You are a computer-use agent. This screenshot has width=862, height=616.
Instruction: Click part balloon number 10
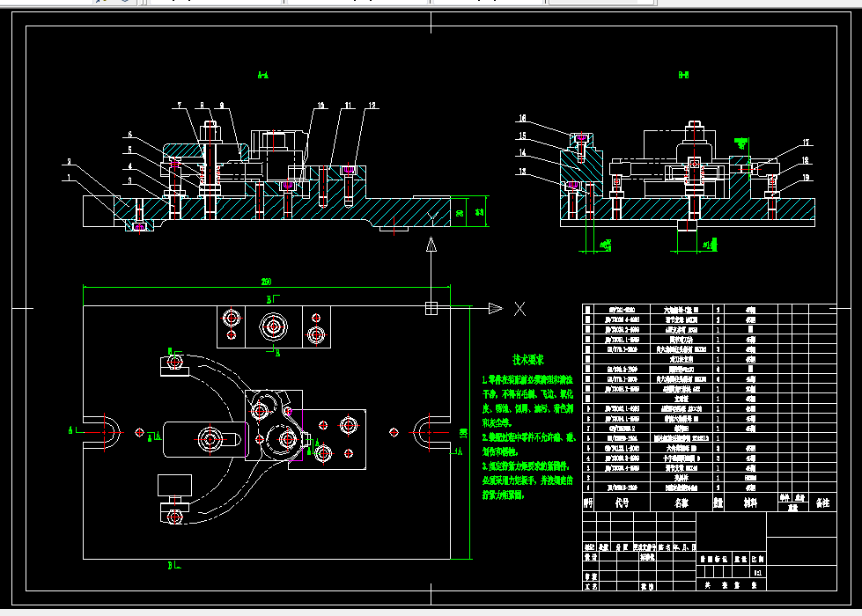[320, 105]
